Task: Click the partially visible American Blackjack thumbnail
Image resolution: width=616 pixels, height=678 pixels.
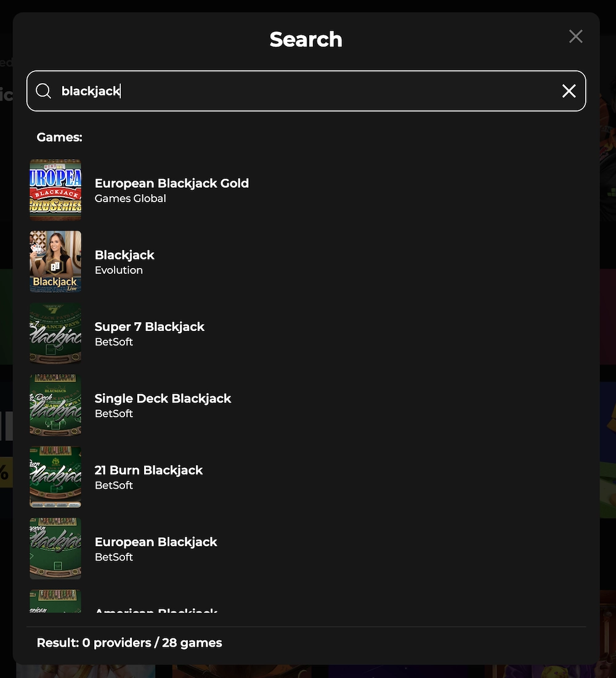Action: [55, 602]
